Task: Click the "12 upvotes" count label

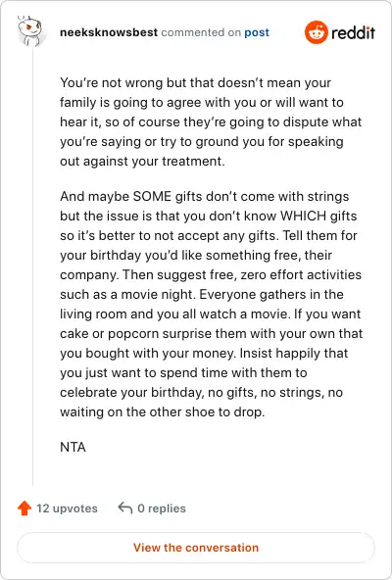Action: [67, 508]
